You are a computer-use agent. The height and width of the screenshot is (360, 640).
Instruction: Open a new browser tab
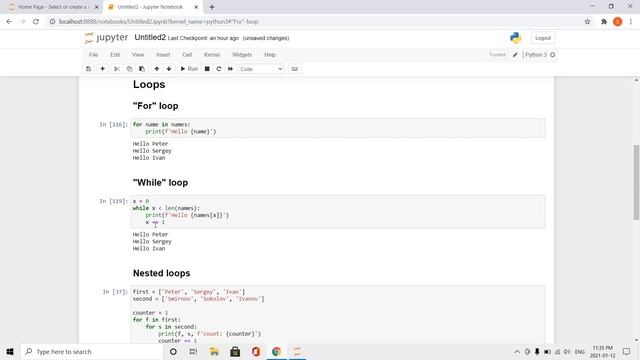point(212,7)
